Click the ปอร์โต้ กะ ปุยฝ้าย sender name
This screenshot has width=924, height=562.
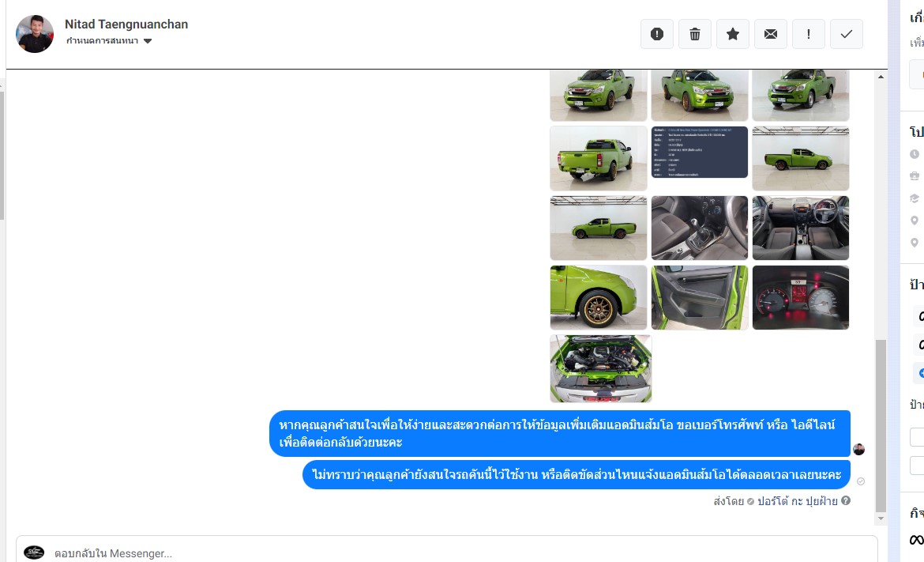coord(798,501)
